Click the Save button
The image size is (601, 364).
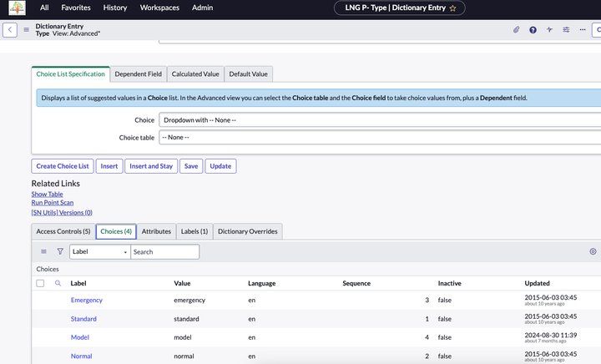(x=191, y=166)
